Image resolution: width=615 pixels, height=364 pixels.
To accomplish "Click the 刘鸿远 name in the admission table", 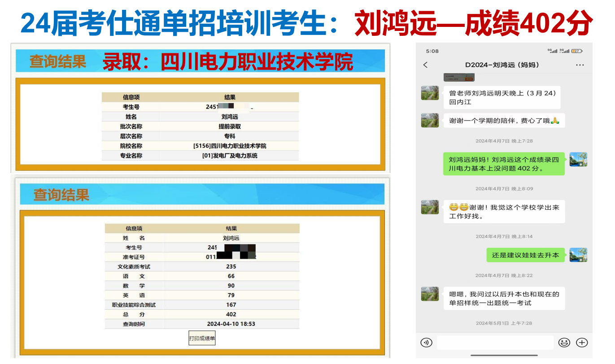I will tap(230, 117).
